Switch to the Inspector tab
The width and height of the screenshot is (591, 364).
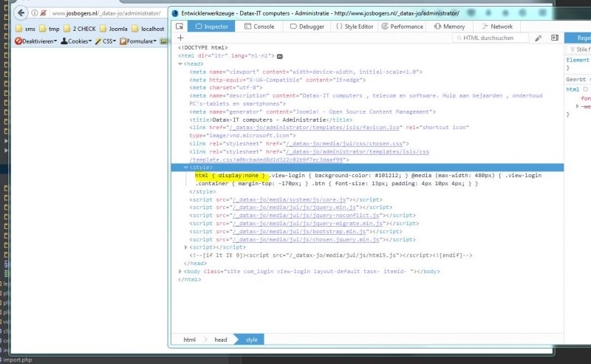pos(211,27)
